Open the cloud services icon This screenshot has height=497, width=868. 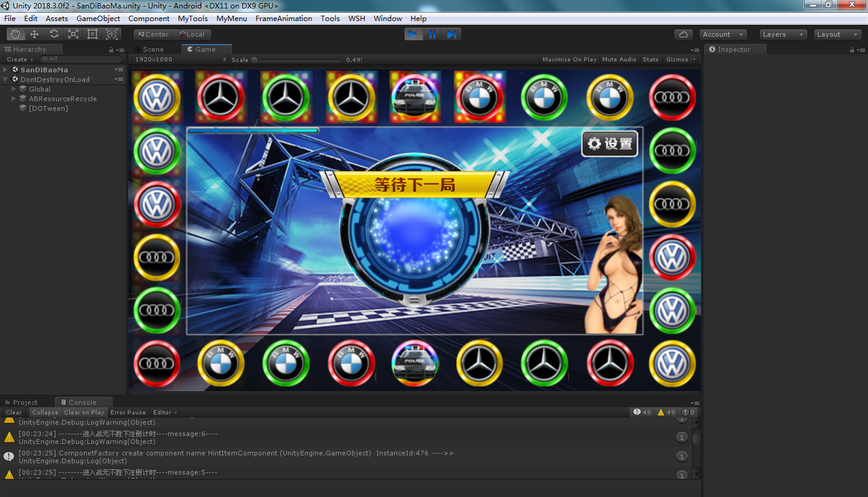click(683, 34)
